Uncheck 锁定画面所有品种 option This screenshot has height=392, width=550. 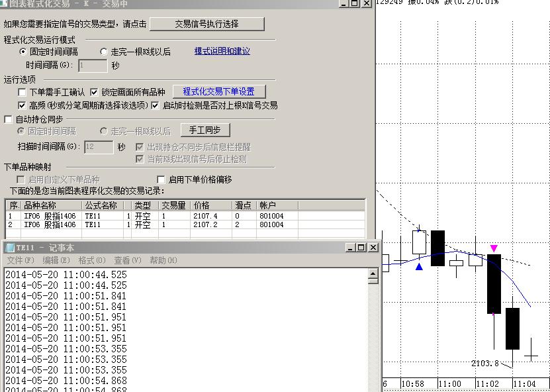tap(94, 93)
